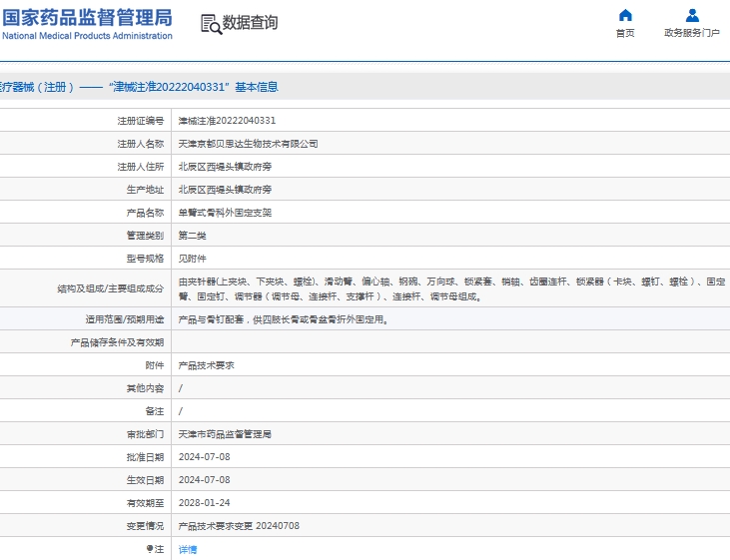Click the 政务服务门户 user icon

pyautogui.click(x=692, y=16)
